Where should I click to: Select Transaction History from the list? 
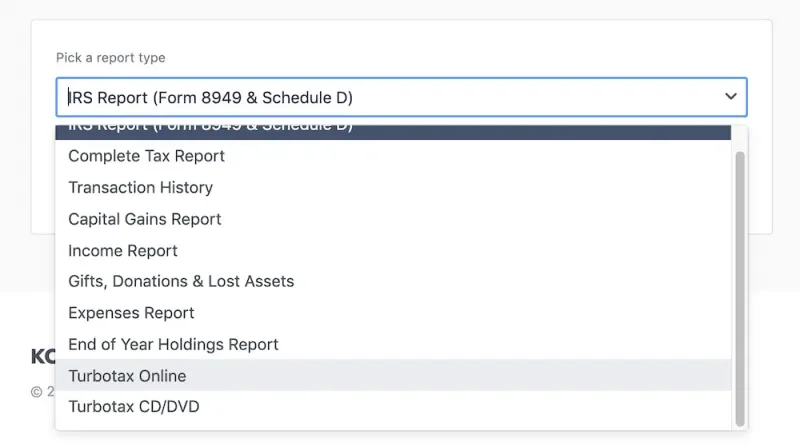point(141,187)
